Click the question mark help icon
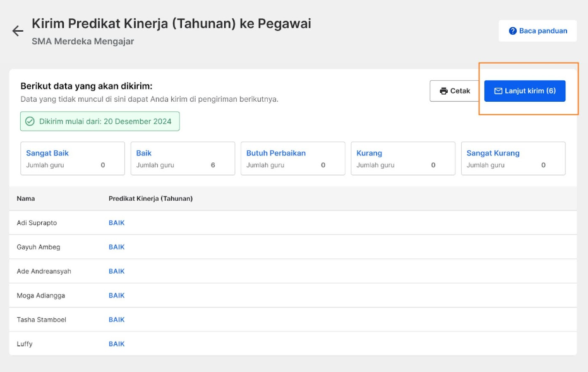The width and height of the screenshot is (588, 372). point(512,31)
